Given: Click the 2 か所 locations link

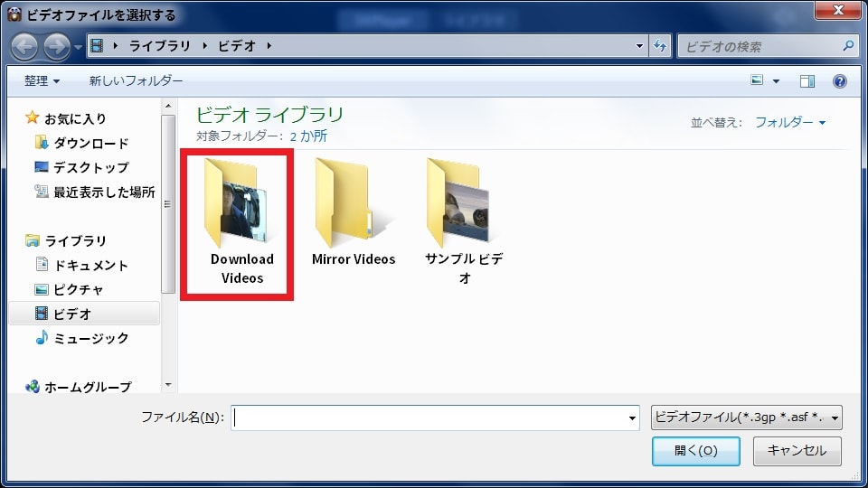Looking at the screenshot, I should pos(308,136).
